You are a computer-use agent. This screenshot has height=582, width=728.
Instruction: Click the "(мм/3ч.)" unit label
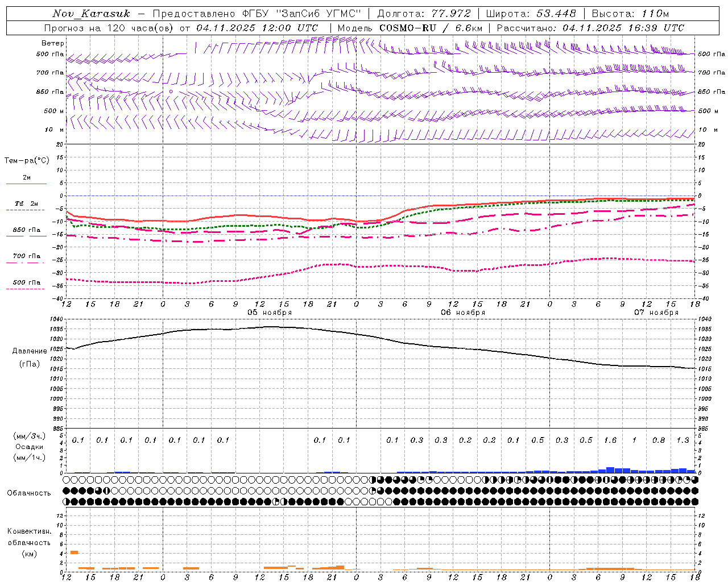[29, 436]
